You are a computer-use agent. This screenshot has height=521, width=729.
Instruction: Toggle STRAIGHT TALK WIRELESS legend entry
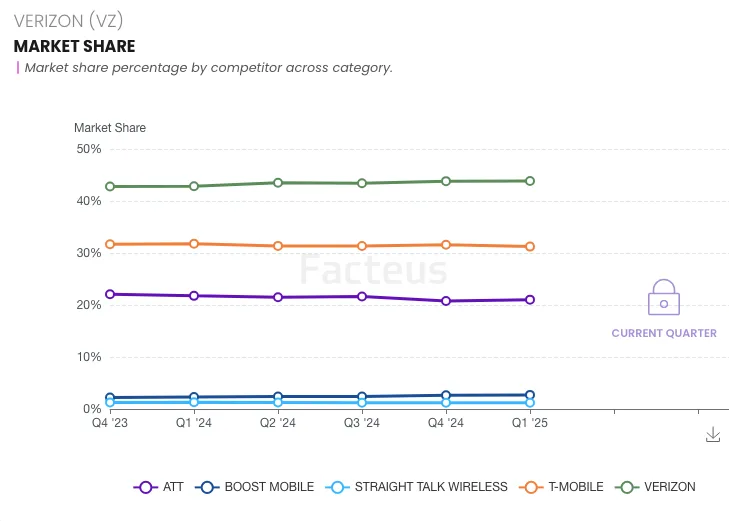pyautogui.click(x=418, y=487)
